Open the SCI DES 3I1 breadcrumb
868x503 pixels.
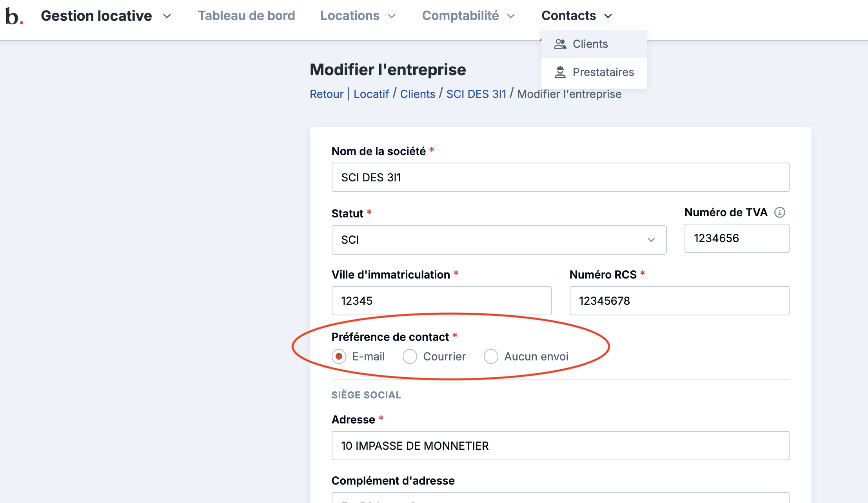pos(476,94)
